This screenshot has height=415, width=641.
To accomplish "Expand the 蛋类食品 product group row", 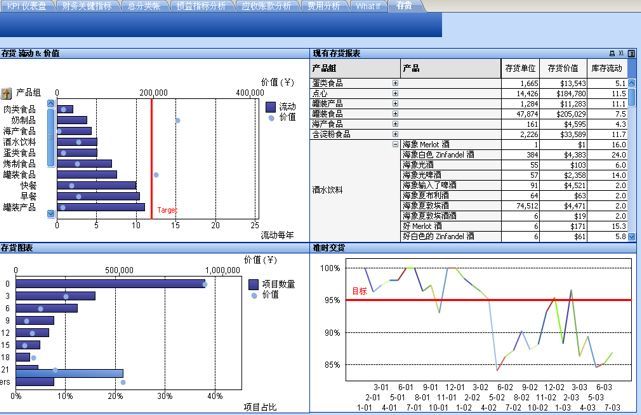I will click(395, 83).
